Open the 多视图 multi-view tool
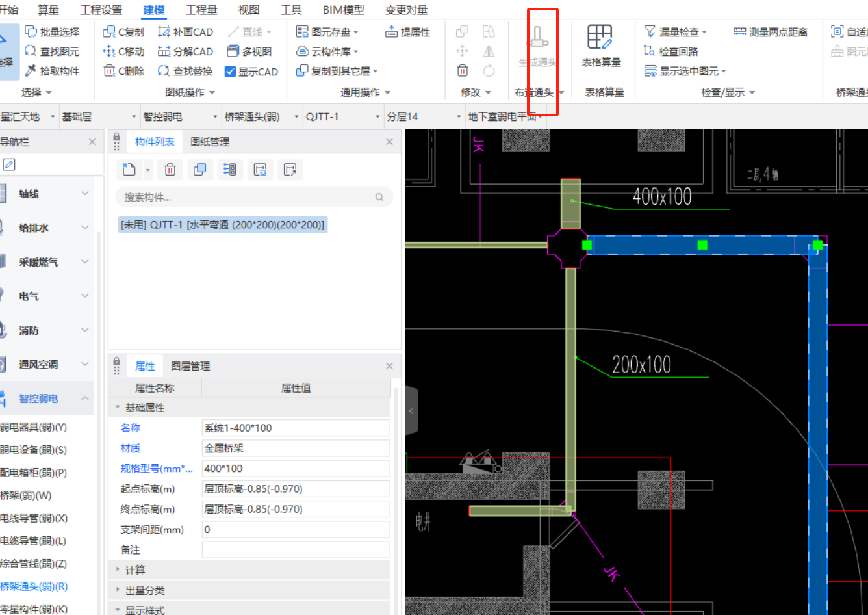Image resolution: width=868 pixels, height=615 pixels. pos(249,51)
